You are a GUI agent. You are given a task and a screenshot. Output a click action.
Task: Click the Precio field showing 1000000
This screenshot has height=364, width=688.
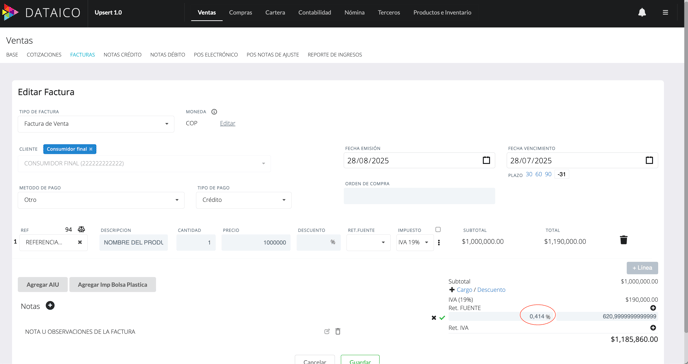click(256, 243)
